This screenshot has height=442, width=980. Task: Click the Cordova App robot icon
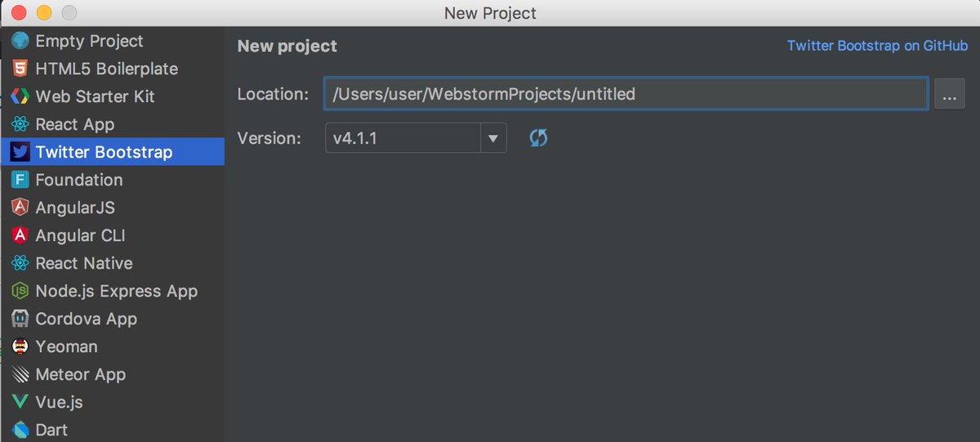click(x=20, y=319)
